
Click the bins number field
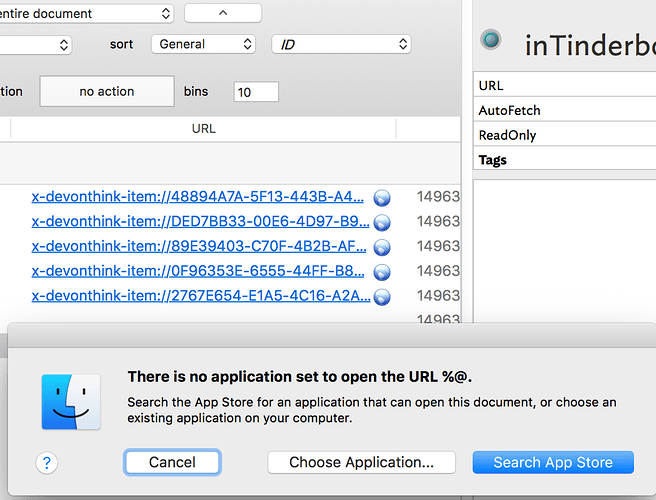pyautogui.click(x=256, y=92)
